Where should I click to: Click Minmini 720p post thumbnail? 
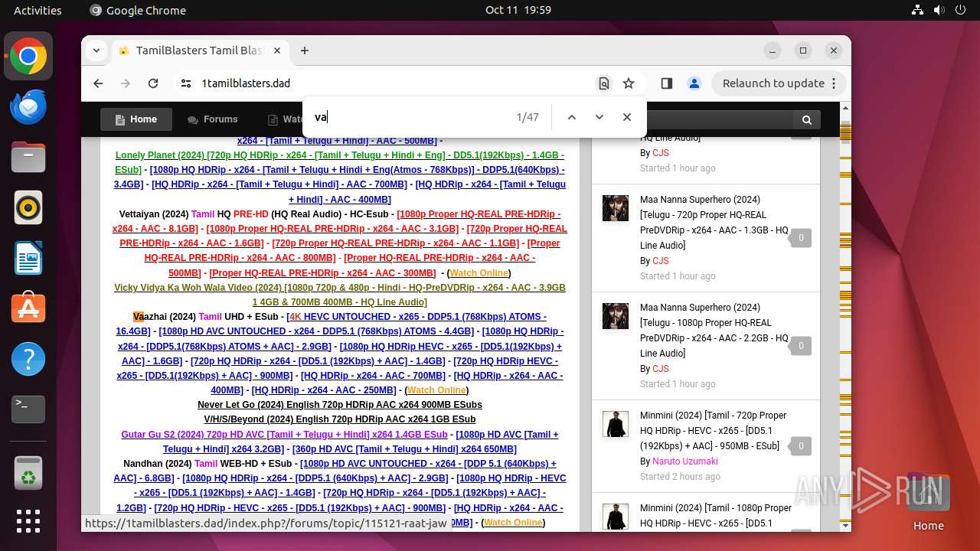tap(616, 424)
